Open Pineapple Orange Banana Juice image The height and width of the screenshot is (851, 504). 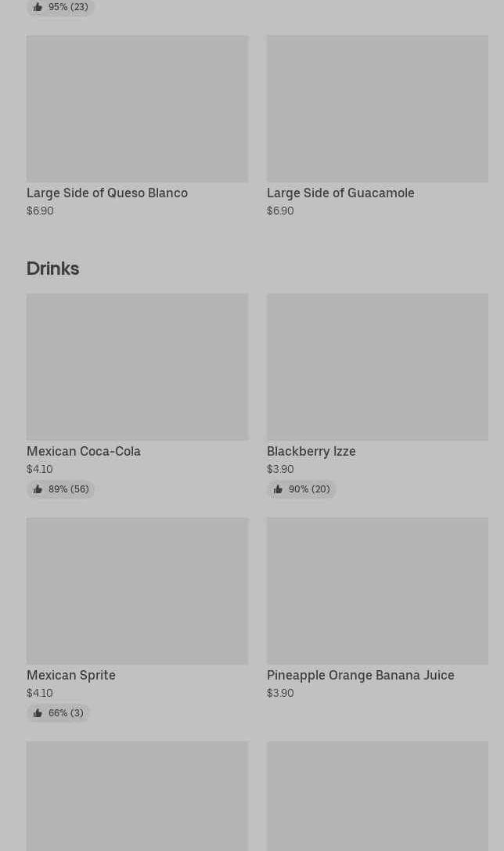(377, 591)
